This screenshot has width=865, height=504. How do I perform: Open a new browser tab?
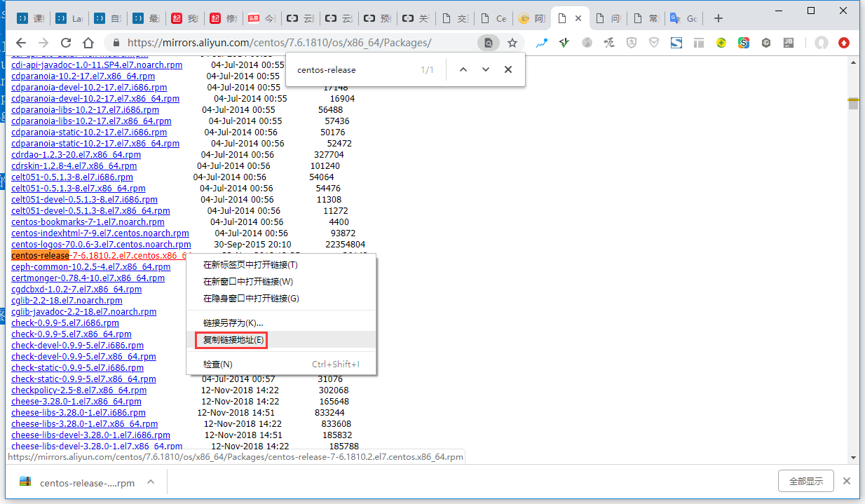[718, 19]
